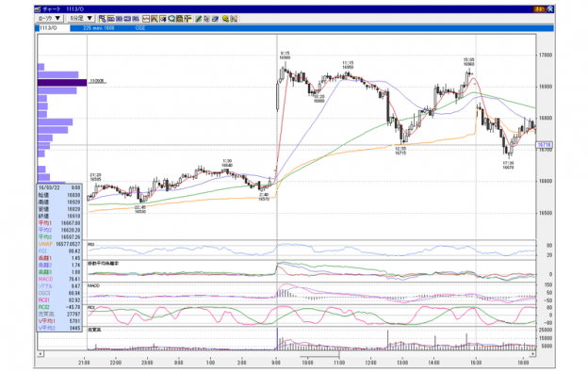This screenshot has width=588, height=372.
Task: Click the time-axis range slider near 10:00
Action: [319, 355]
